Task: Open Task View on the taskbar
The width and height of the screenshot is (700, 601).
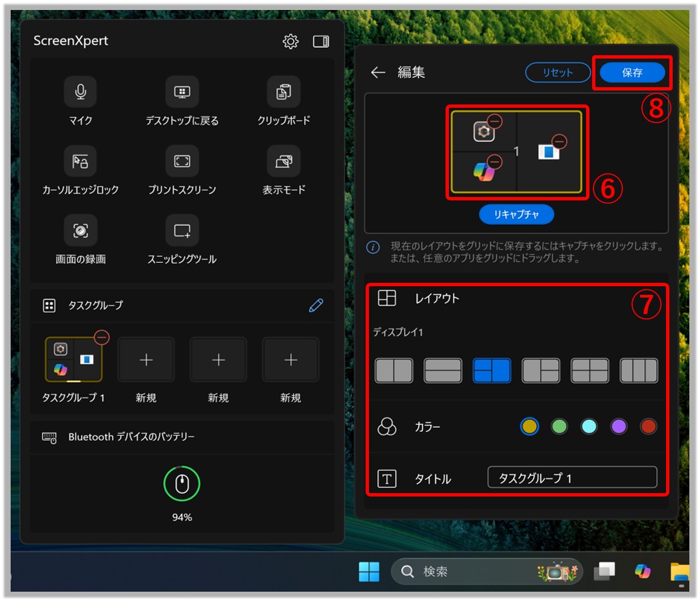Action: [604, 572]
